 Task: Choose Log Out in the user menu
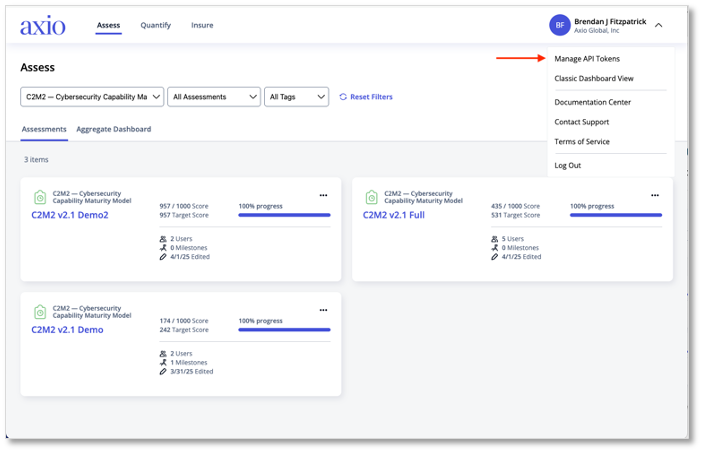(x=567, y=165)
